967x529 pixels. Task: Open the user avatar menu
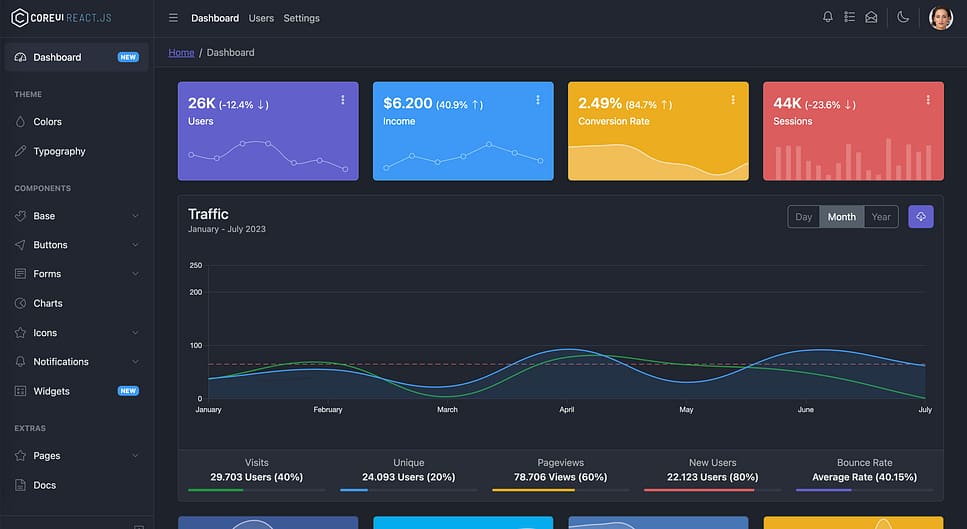(940, 18)
